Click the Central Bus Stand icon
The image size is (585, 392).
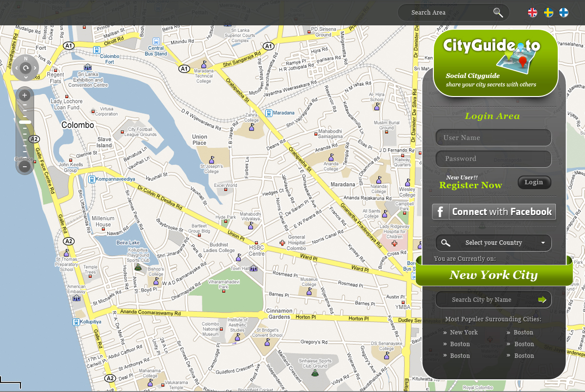(156, 41)
